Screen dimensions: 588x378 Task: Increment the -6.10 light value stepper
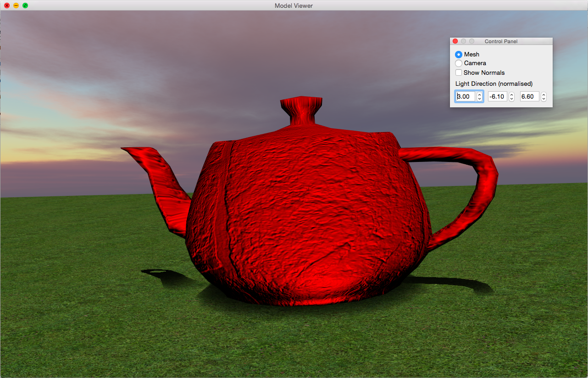click(512, 94)
